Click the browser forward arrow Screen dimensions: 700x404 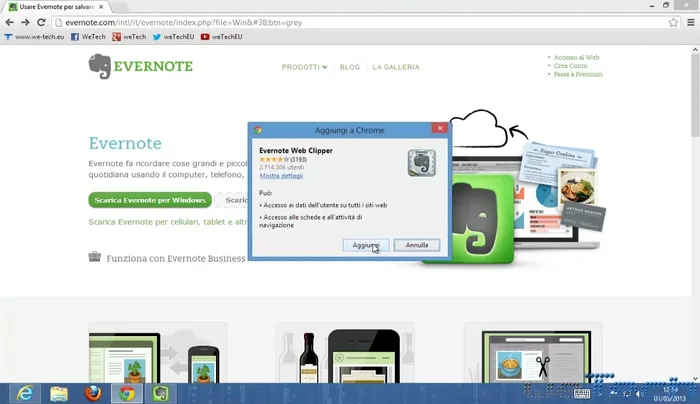point(25,22)
